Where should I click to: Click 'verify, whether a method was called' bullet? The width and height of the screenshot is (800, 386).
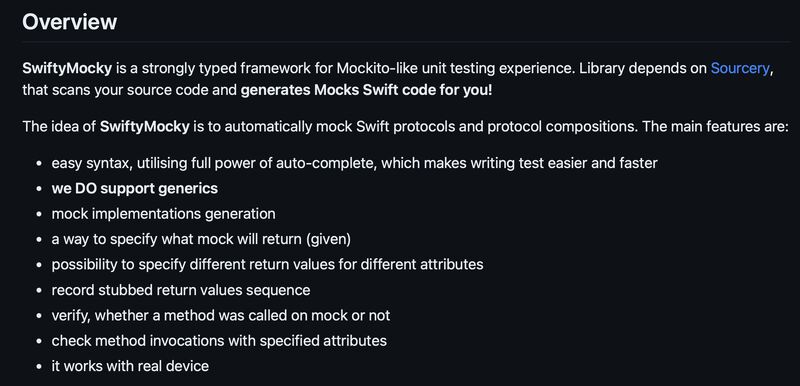coord(220,316)
